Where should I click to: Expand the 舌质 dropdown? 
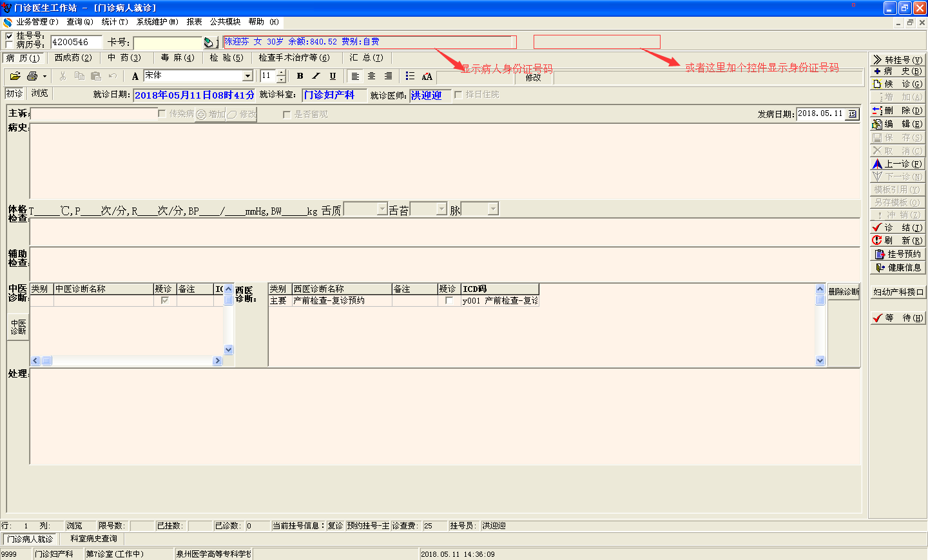click(382, 209)
